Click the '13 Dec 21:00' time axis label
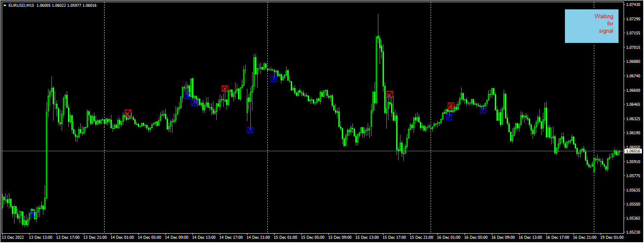Image resolution: width=644 pixels, height=243 pixels. pyautogui.click(x=95, y=237)
